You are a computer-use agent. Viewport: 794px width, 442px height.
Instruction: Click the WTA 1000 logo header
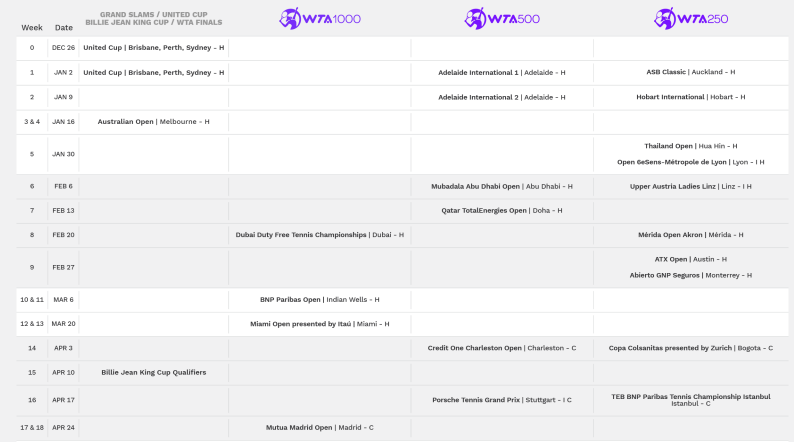pos(320,19)
